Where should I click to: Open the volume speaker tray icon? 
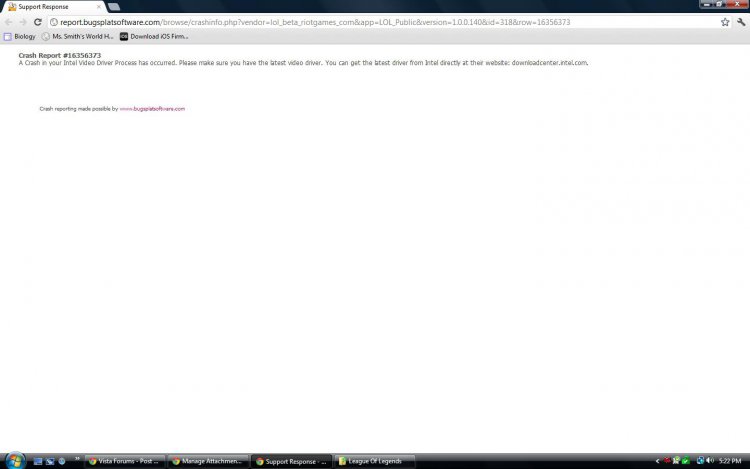click(710, 461)
